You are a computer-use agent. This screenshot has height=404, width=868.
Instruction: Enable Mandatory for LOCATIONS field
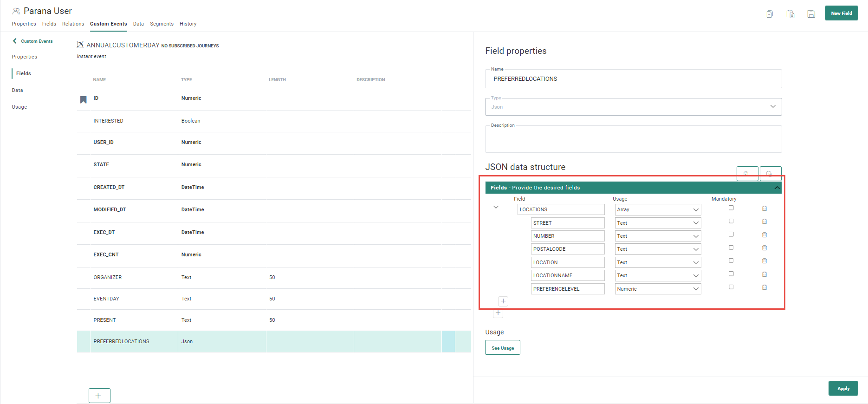[731, 208]
